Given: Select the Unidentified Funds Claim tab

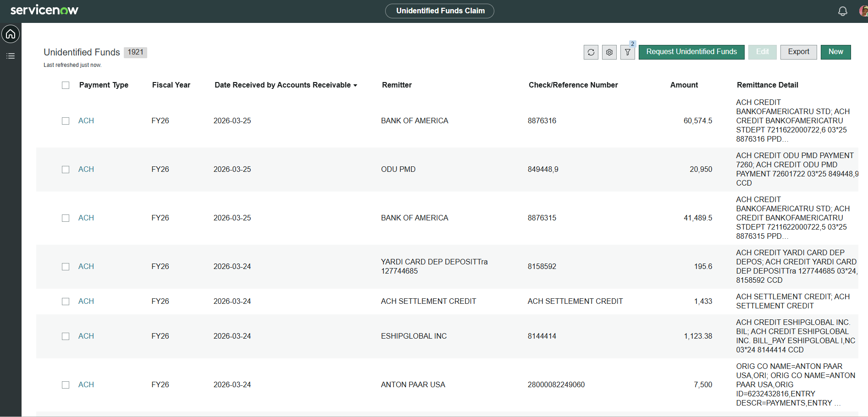Looking at the screenshot, I should 440,11.
